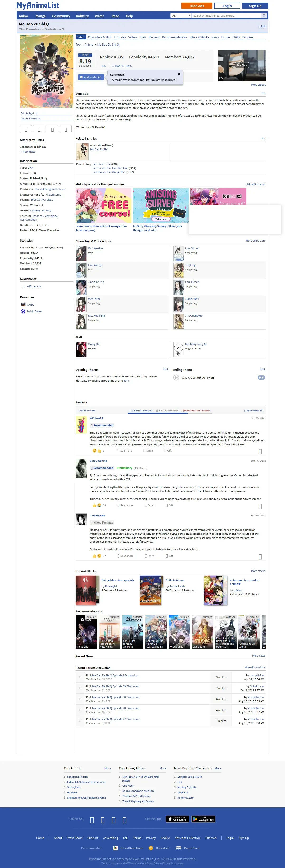Viewport: 285px width, 868px height.
Task: Play the PV video thumbnail
Action: point(242,65)
